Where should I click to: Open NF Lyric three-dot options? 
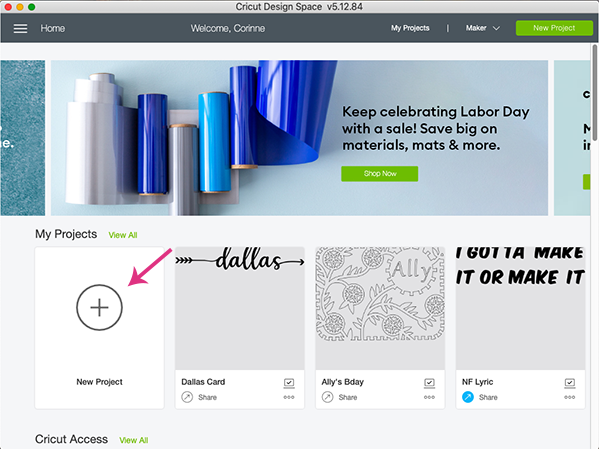[x=570, y=397]
